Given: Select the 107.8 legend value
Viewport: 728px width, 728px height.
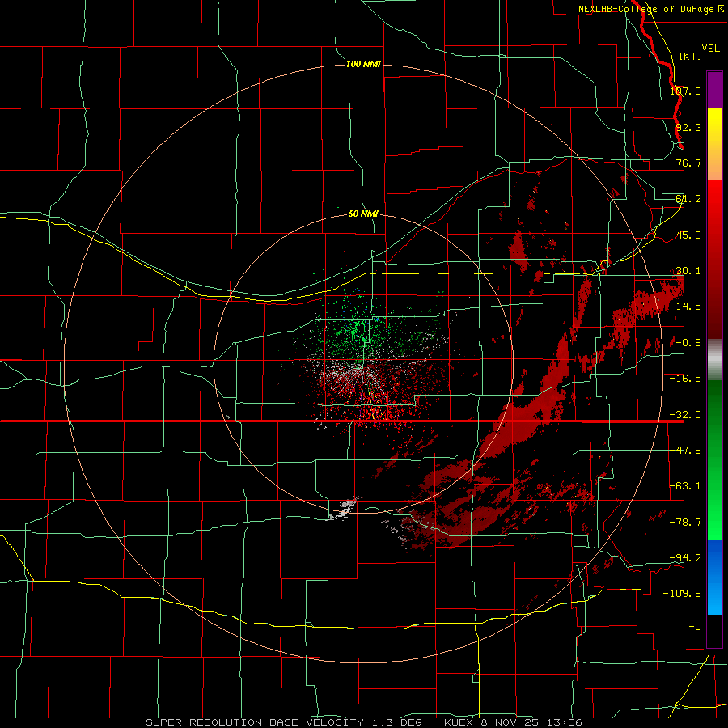Looking at the screenshot, I should (x=685, y=91).
